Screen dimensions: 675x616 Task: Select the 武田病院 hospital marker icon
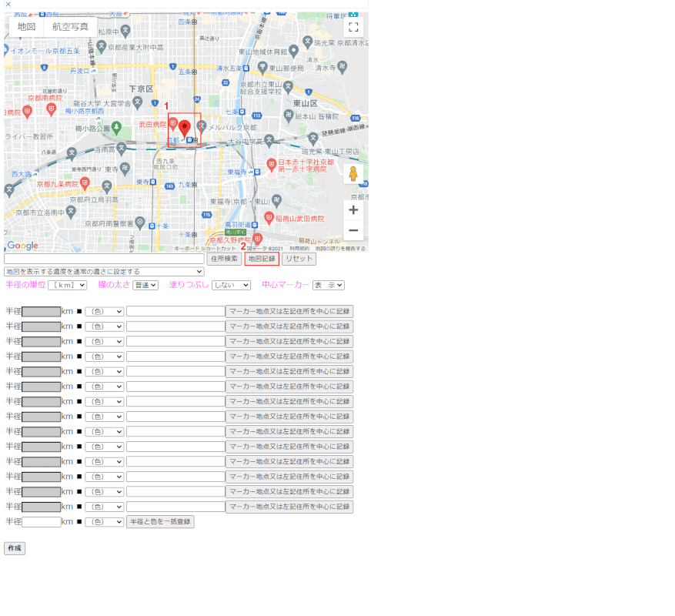(172, 125)
